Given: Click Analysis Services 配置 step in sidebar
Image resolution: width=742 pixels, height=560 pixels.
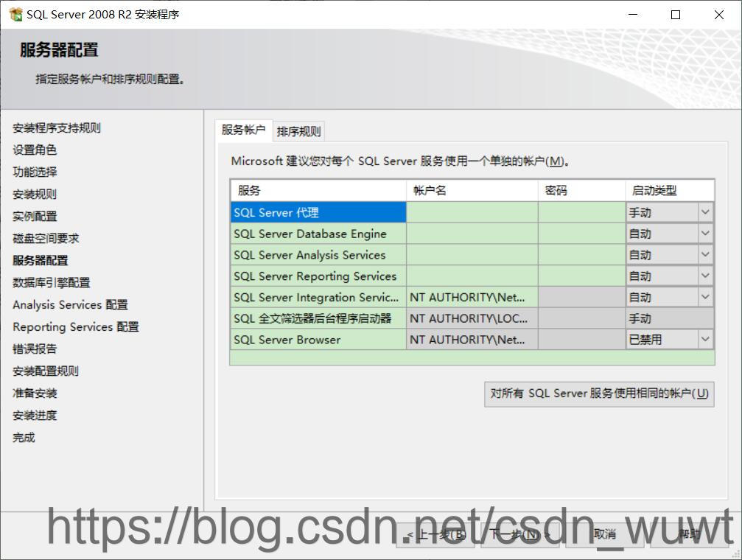Looking at the screenshot, I should 70,304.
